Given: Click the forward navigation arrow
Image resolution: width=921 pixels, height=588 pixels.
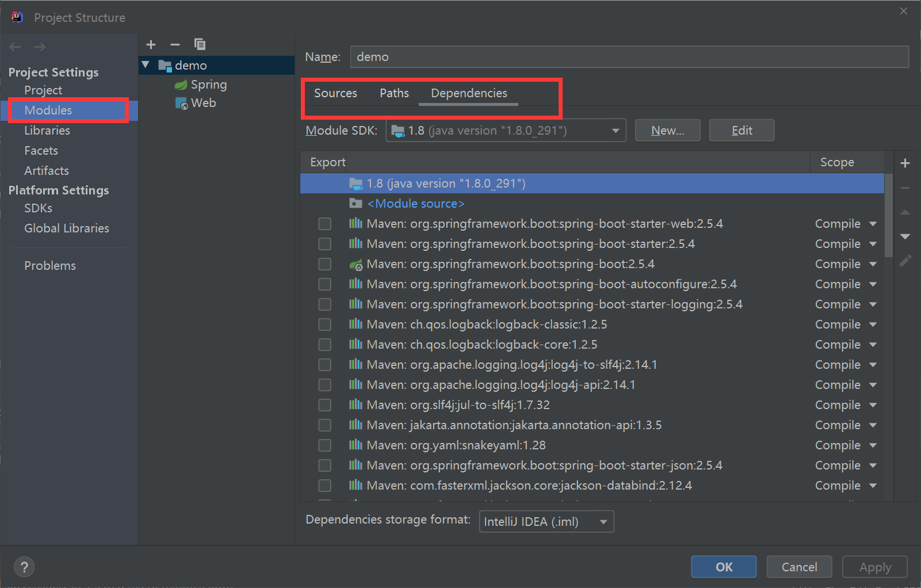Looking at the screenshot, I should tap(40, 47).
